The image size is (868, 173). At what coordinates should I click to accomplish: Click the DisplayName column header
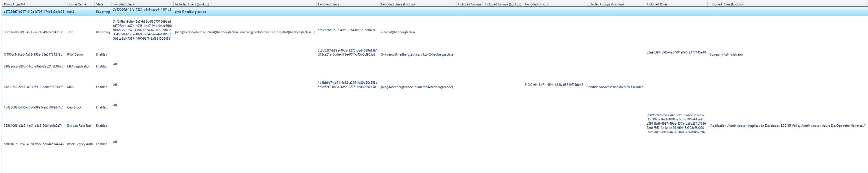tap(76, 4)
